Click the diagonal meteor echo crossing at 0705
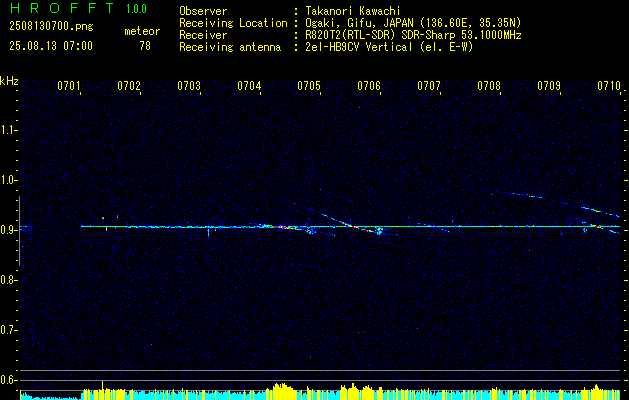The height and width of the screenshot is (400, 629). (351, 225)
